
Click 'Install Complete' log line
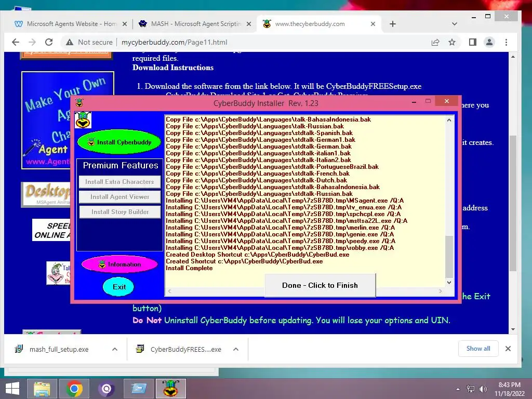click(189, 268)
